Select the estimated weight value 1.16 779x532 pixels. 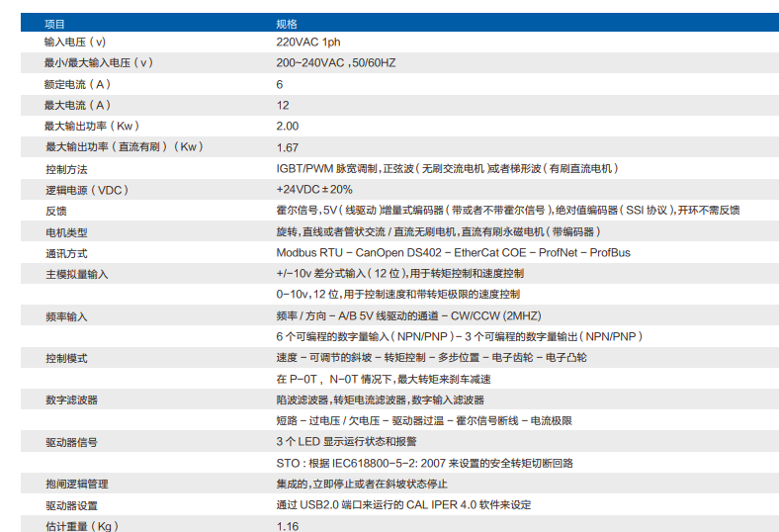[288, 526]
